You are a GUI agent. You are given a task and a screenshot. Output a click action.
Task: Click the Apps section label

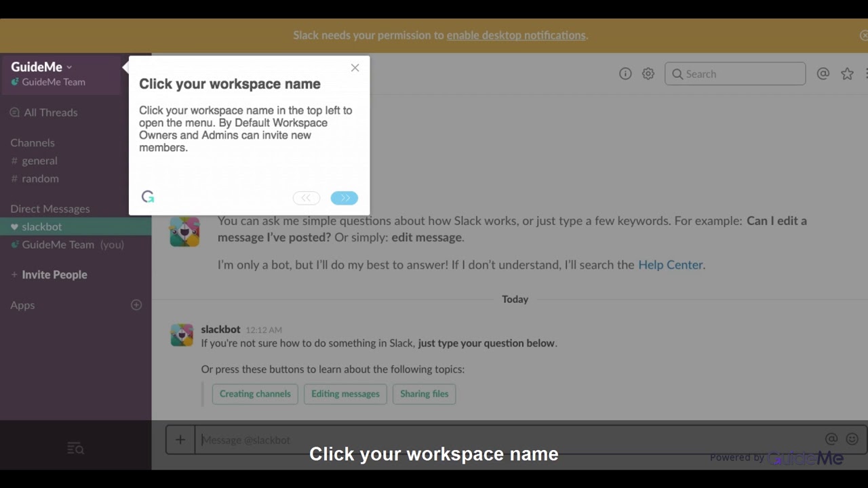[22, 305]
